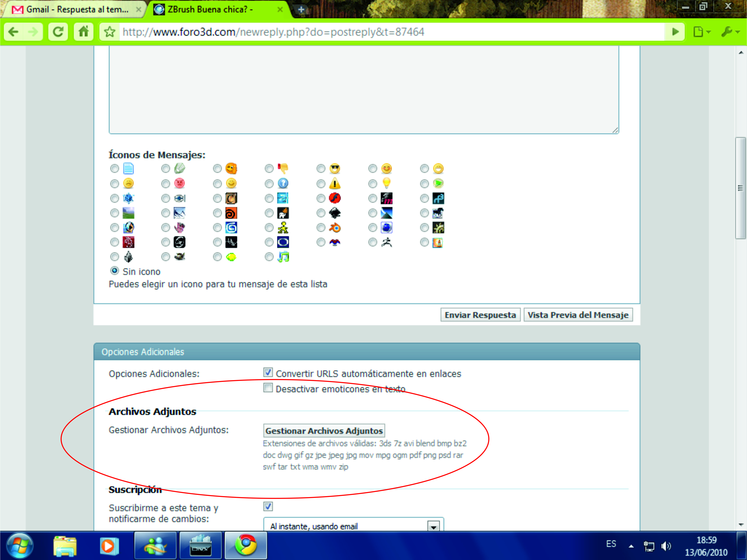Uncheck the Suscribirme a este tema checkbox
The height and width of the screenshot is (560, 747).
point(268,506)
